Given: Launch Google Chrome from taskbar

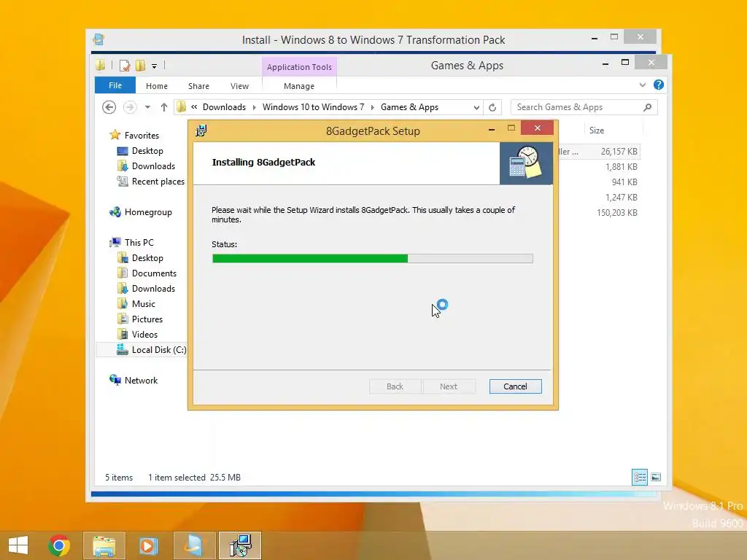Looking at the screenshot, I should (x=59, y=545).
